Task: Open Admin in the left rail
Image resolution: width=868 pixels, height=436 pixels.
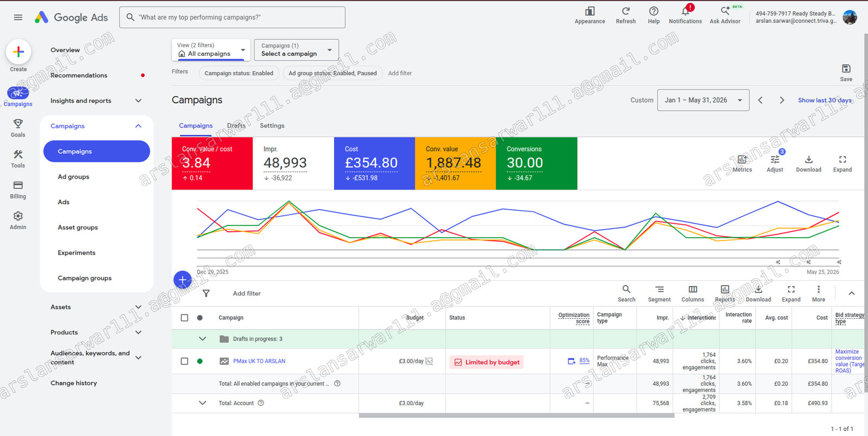Action: click(18, 220)
